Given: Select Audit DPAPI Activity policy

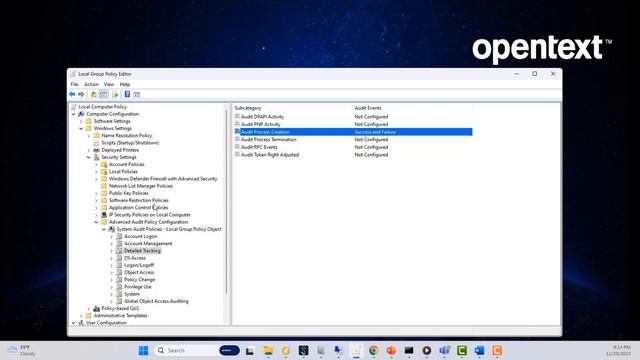Looking at the screenshot, I should [262, 117].
